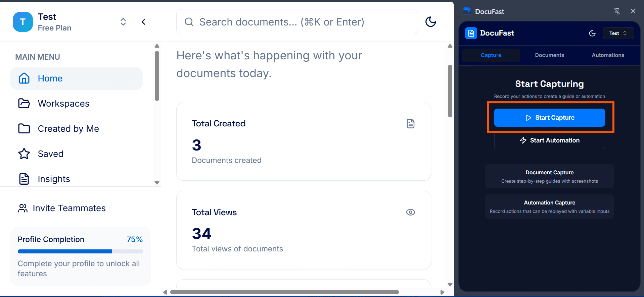This screenshot has height=297, width=644.
Task: Focus the Search documents field
Action: [297, 22]
